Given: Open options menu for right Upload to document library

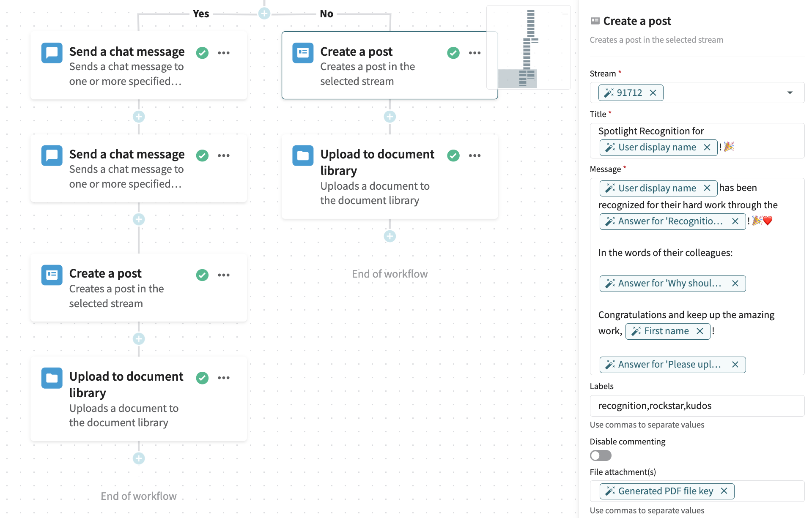Looking at the screenshot, I should click(x=475, y=155).
